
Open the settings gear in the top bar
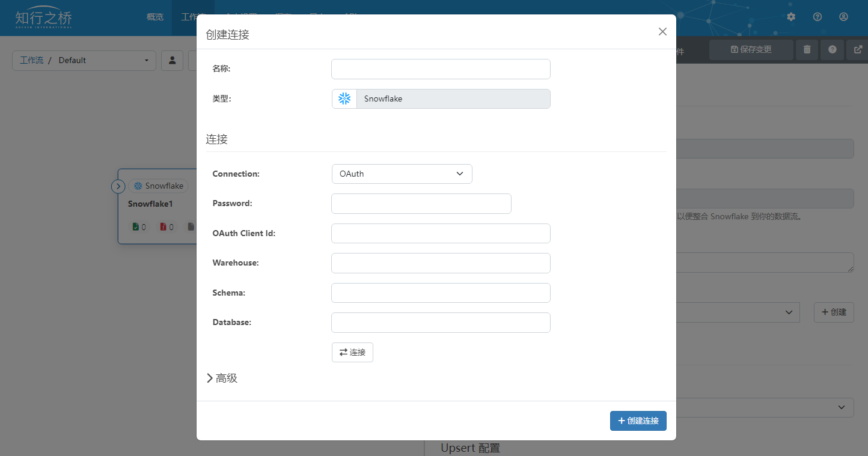(791, 17)
